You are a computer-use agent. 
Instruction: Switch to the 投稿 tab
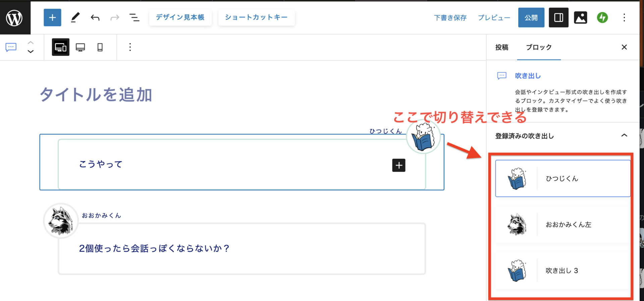click(502, 47)
